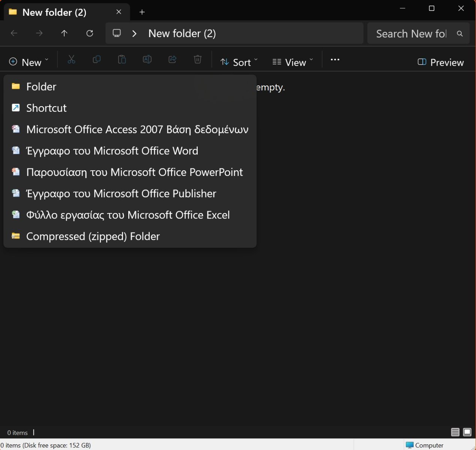Click the computer icon in address bar
The width and height of the screenshot is (476, 450).
pos(117,33)
